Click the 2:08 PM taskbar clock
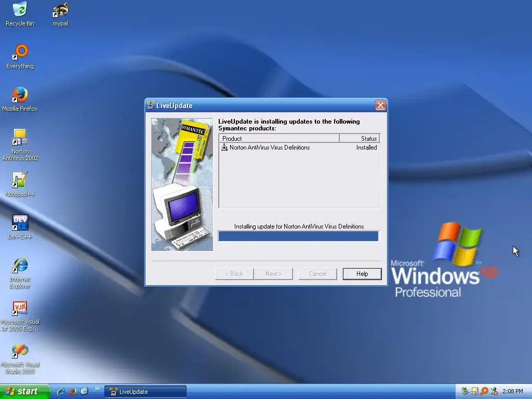 coord(512,392)
